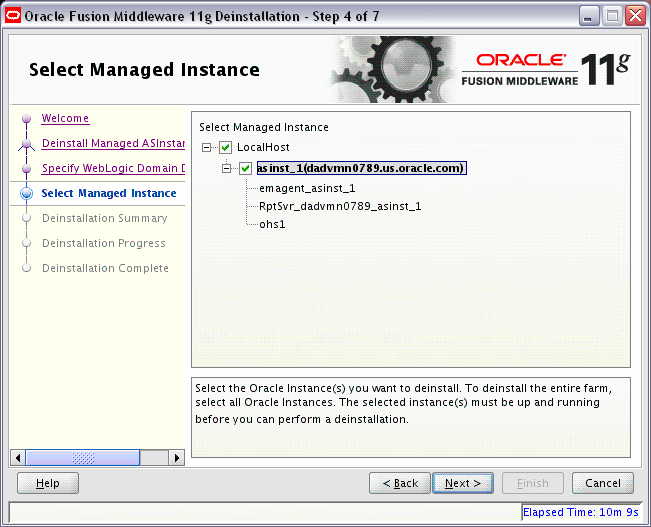The width and height of the screenshot is (651, 527).
Task: Select ohs1 component
Action: 272,224
